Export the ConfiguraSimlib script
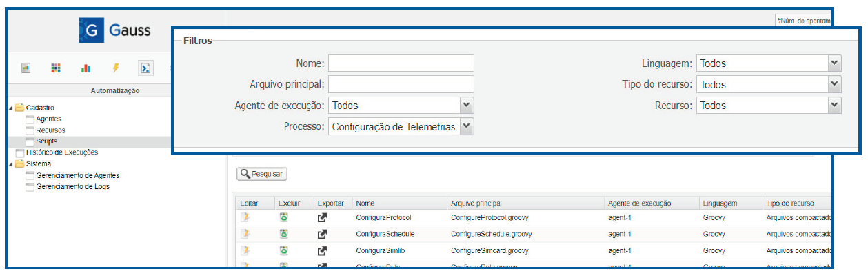The height and width of the screenshot is (278, 868). point(322,250)
